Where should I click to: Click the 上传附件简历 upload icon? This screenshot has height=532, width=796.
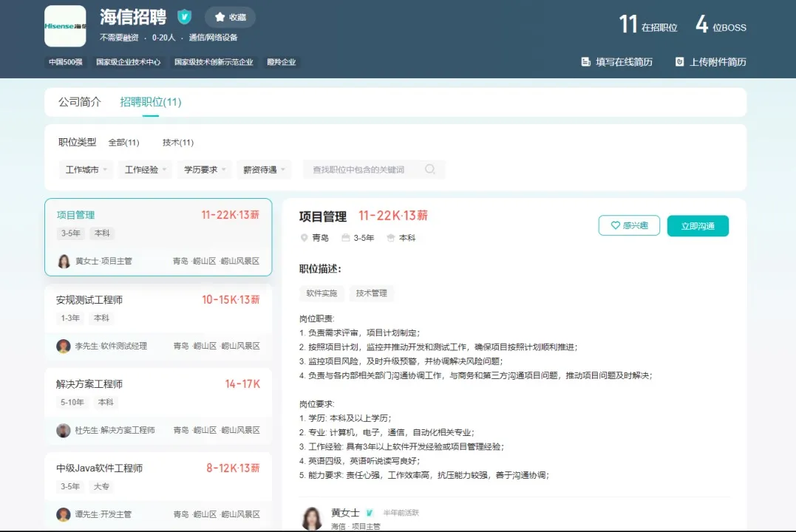679,62
